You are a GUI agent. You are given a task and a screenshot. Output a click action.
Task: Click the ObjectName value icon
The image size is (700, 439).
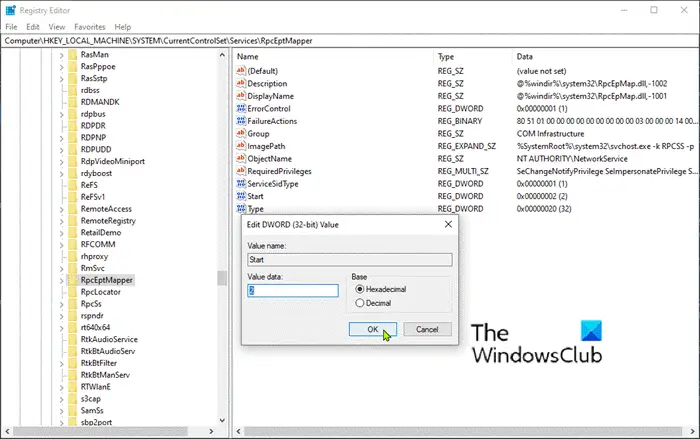pos(241,158)
